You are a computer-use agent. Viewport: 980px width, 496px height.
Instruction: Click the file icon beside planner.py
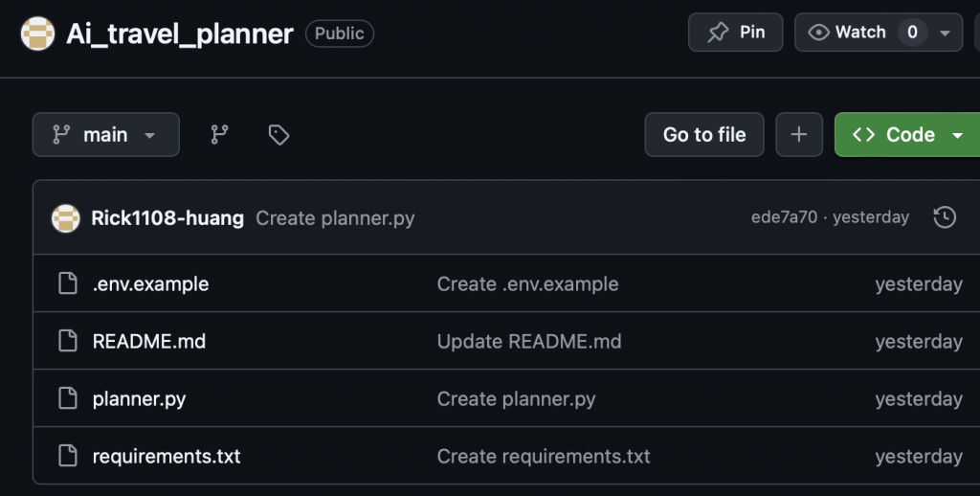click(67, 399)
